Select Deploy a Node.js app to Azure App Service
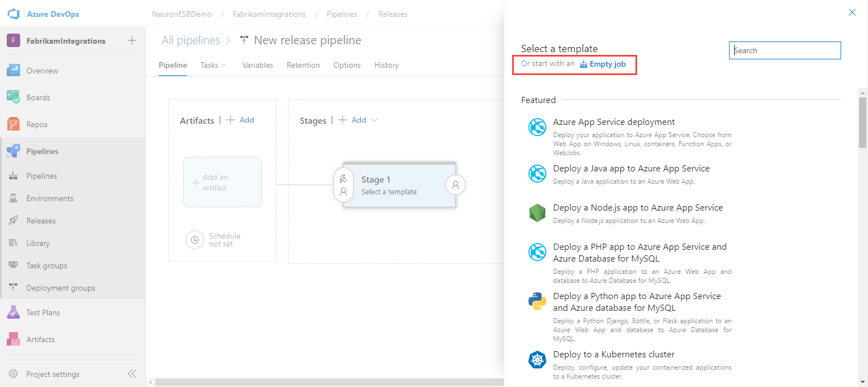 [x=638, y=207]
